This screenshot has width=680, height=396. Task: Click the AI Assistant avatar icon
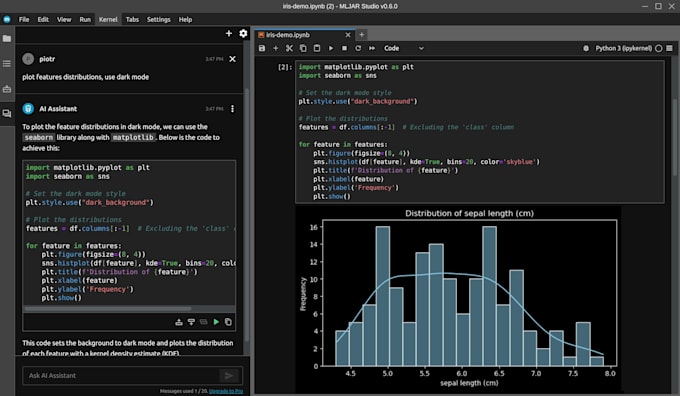click(x=28, y=109)
